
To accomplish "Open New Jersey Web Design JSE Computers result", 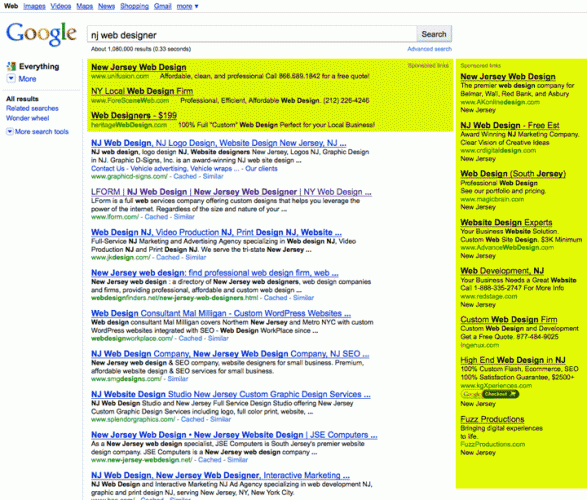I will pos(234,435).
